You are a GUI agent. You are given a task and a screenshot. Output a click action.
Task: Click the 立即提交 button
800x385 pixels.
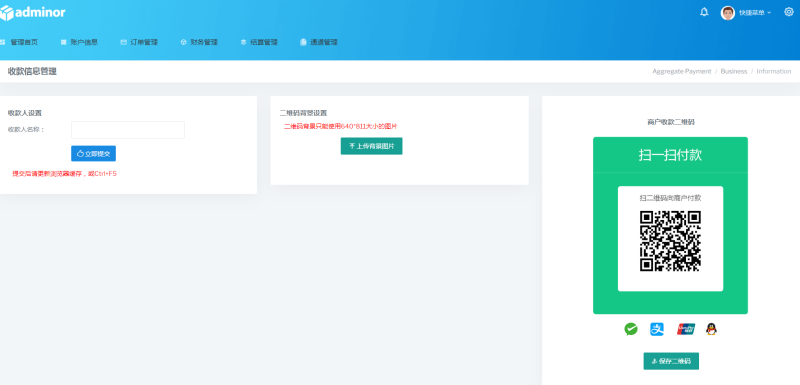point(93,153)
